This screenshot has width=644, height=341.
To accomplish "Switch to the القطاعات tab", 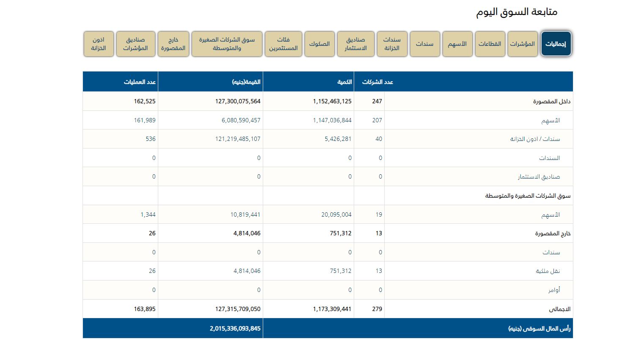I will click(490, 44).
